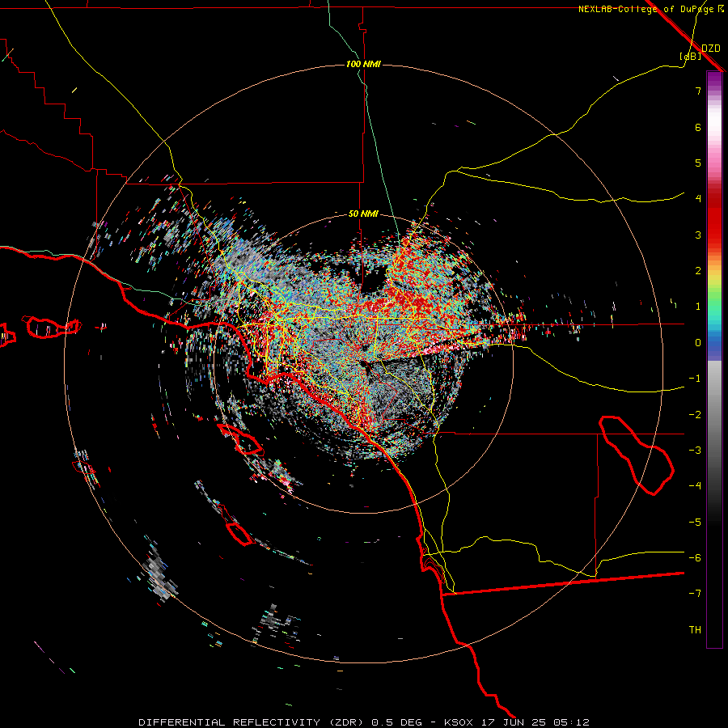Click the 0.5 DEG elevation text
The width and height of the screenshot is (728, 728).
point(397,722)
